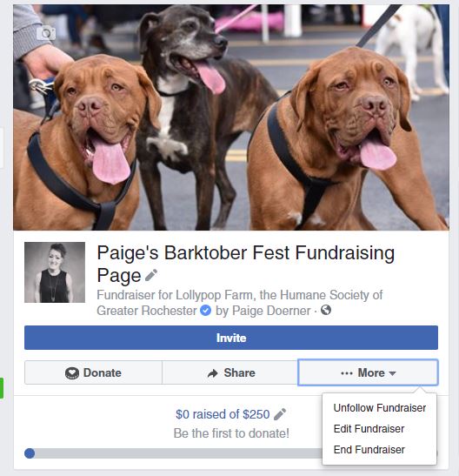Click the More dropdown caret arrow
Viewport: 459px width, 476px height.
(x=392, y=373)
